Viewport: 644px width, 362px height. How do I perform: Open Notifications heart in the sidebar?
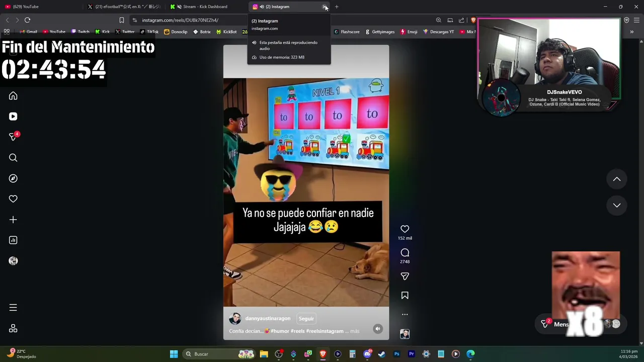[x=13, y=199]
